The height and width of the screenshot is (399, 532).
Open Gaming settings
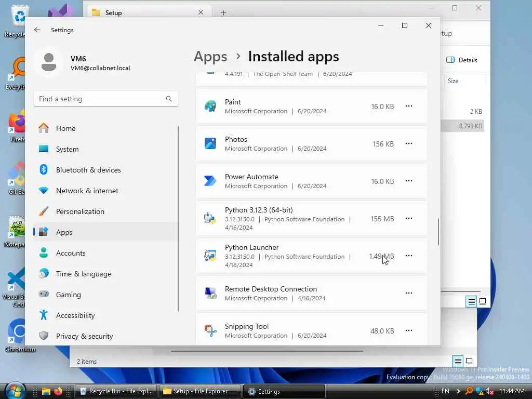point(105,295)
